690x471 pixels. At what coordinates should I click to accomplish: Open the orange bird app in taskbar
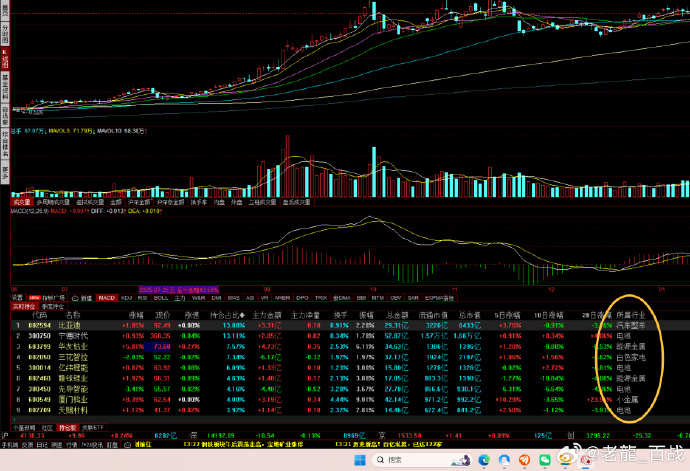click(525, 460)
